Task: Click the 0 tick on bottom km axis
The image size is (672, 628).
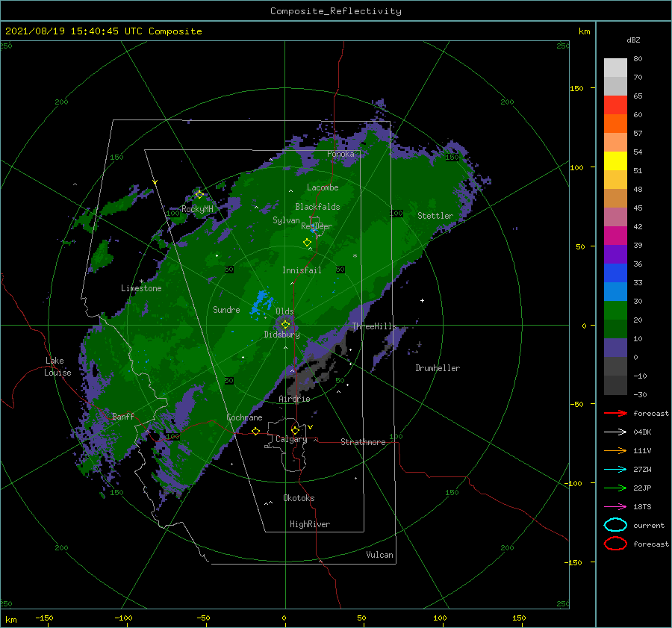Action: pyautogui.click(x=284, y=618)
